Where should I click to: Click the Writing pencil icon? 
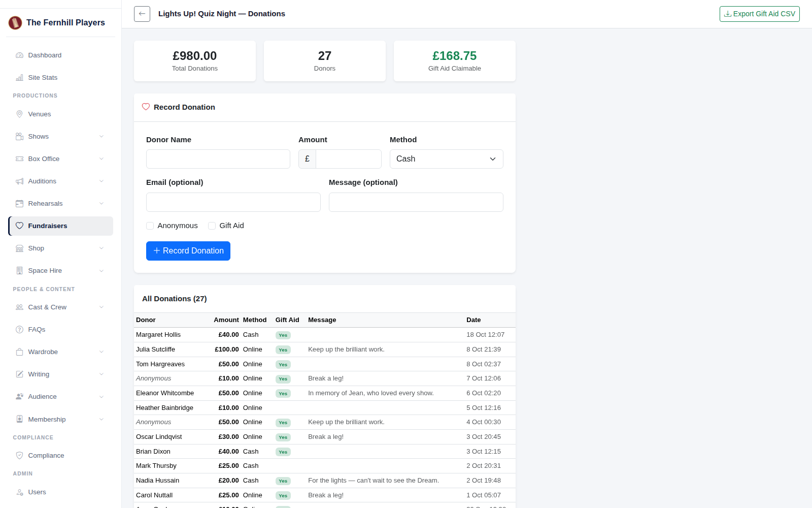[19, 374]
